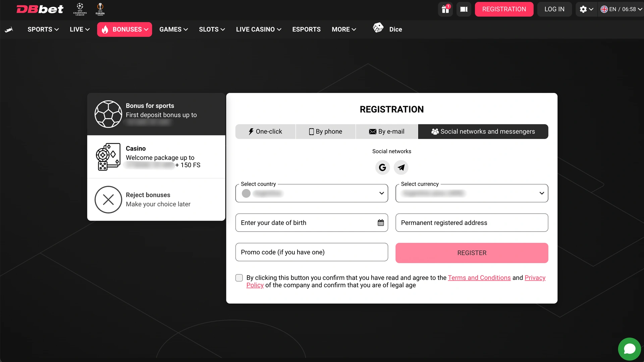Sign up with Google social network icon
644x362 pixels.
click(x=382, y=167)
